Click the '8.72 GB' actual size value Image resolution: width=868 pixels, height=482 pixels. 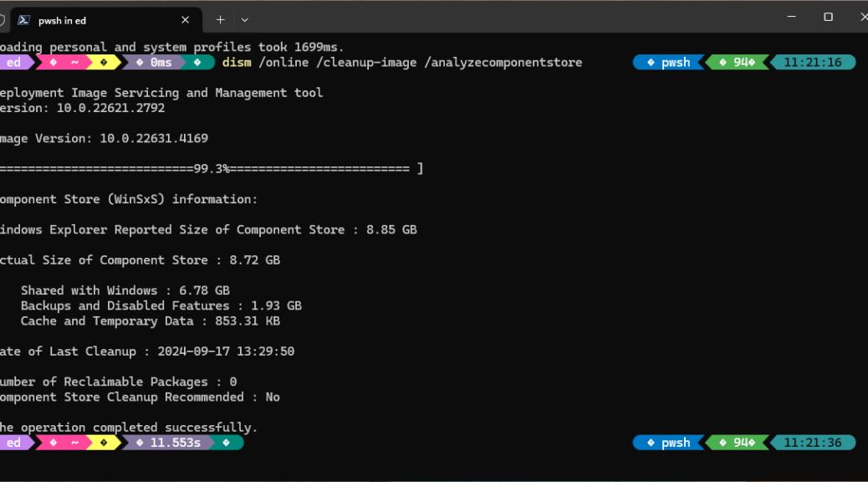coord(255,260)
